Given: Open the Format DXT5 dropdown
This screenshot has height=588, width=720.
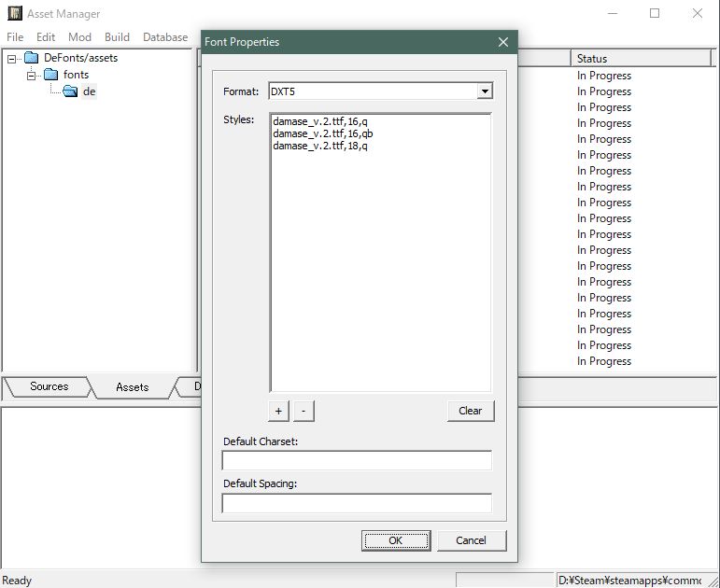Looking at the screenshot, I should tap(484, 91).
